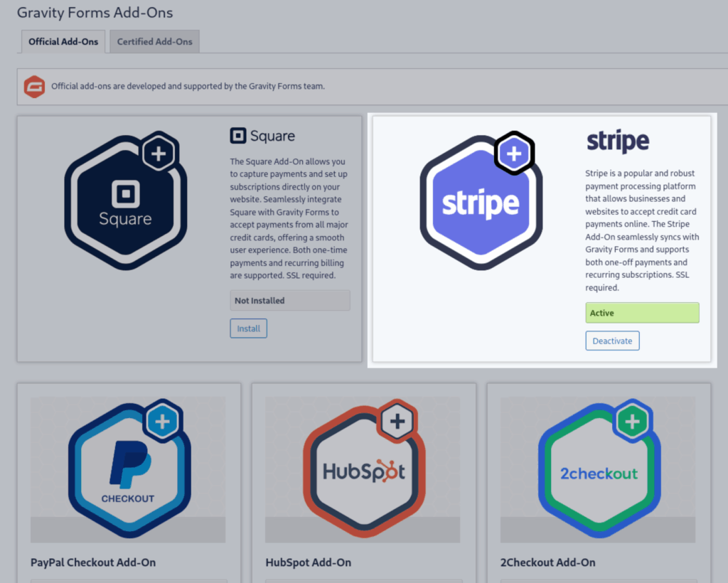Switch to the Official Add-Ons tab
Image resolution: width=728 pixels, height=583 pixels.
[x=63, y=41]
